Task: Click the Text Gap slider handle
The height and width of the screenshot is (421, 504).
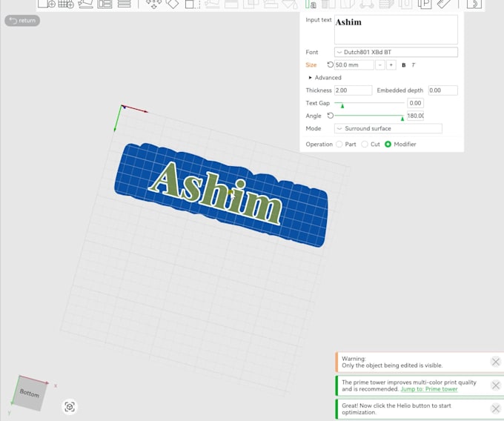Action: 342,105
